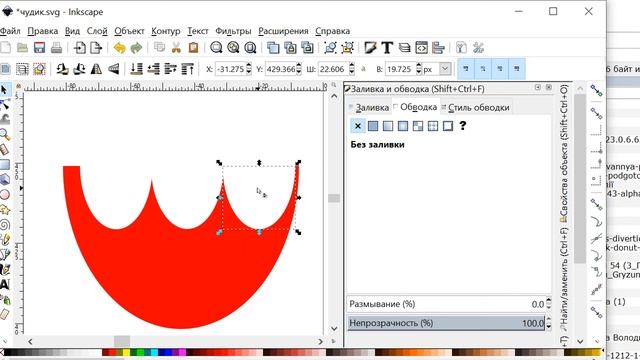Click the Import file icon

80,48
